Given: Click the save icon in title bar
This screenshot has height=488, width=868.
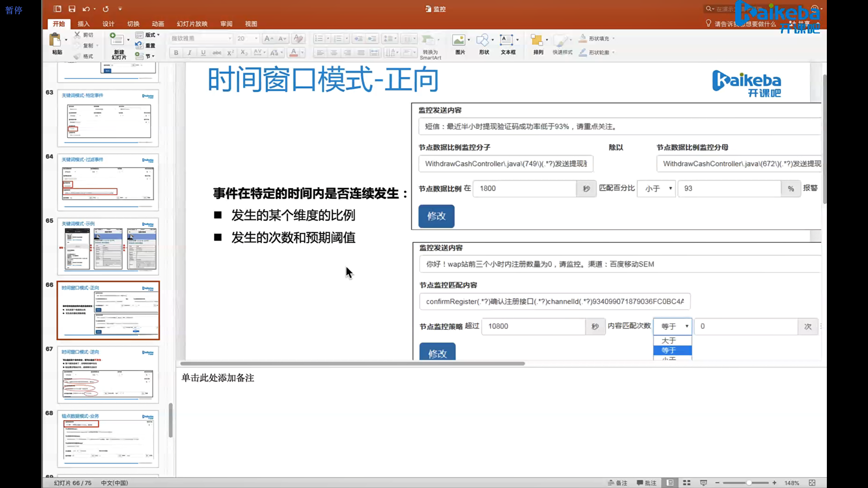Looking at the screenshot, I should tap(72, 9).
